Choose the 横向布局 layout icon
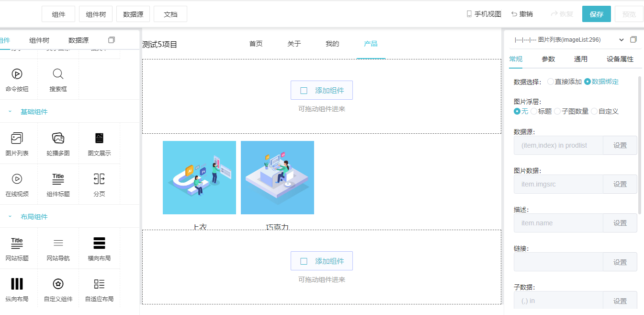The width and height of the screenshot is (644, 315). tap(99, 243)
